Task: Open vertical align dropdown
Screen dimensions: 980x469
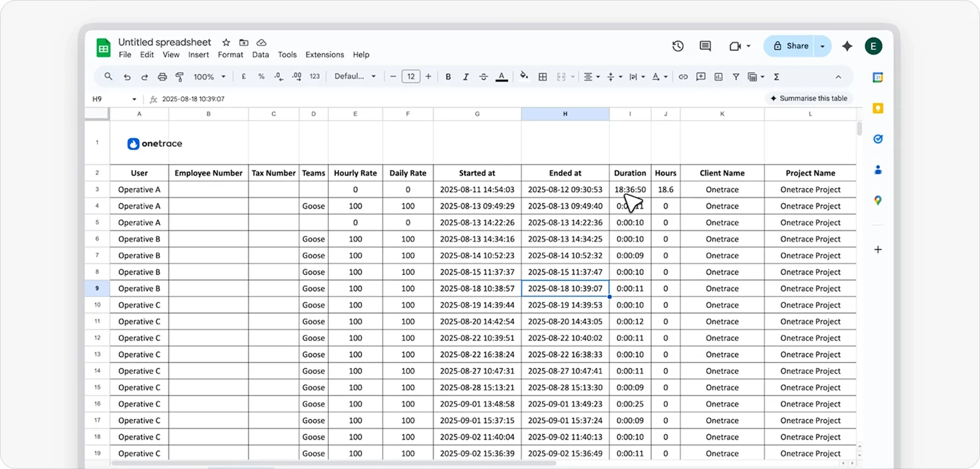Action: point(614,77)
